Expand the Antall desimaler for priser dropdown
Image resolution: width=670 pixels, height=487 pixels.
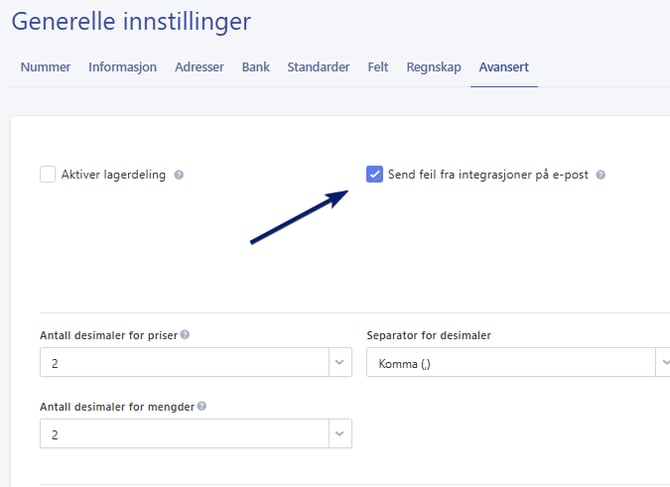[340, 362]
